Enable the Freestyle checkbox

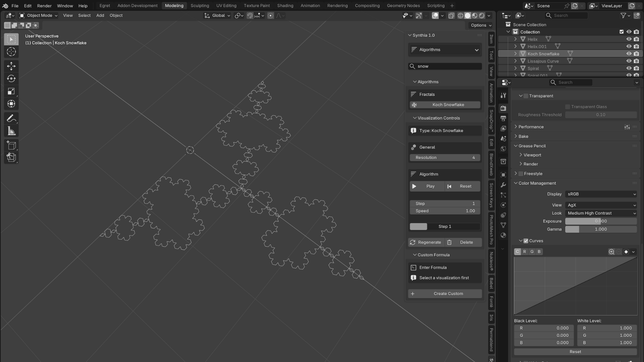click(521, 174)
